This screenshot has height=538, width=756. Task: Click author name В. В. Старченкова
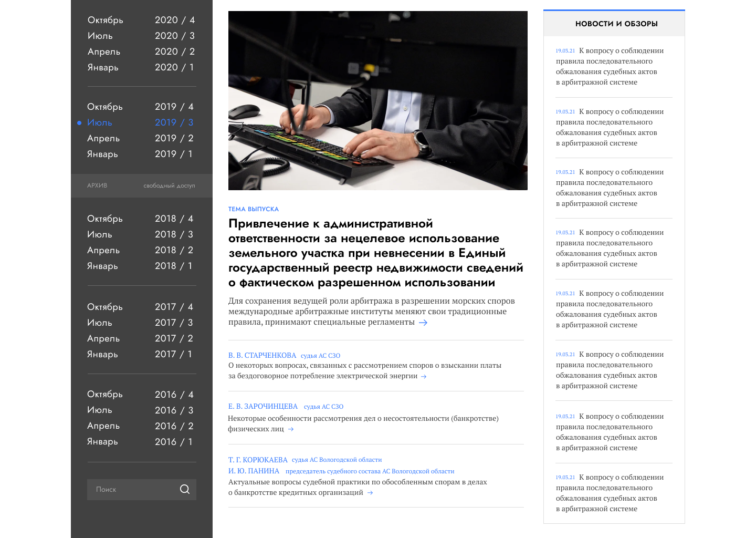click(x=262, y=356)
